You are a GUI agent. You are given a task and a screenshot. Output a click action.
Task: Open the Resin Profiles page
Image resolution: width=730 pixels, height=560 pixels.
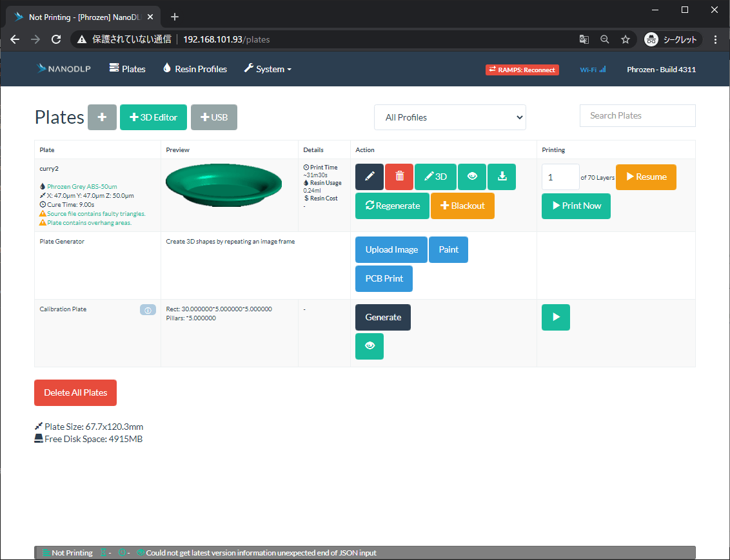tap(195, 69)
